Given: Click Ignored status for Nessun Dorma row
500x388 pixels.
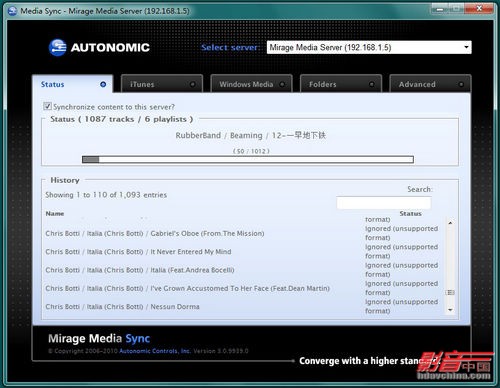Looking at the screenshot, I should coord(401,306).
